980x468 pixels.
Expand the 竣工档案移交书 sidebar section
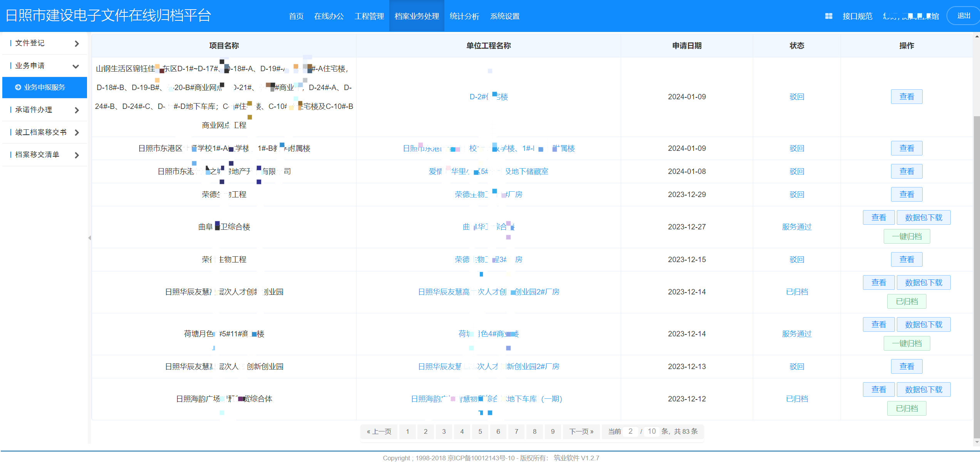click(45, 132)
